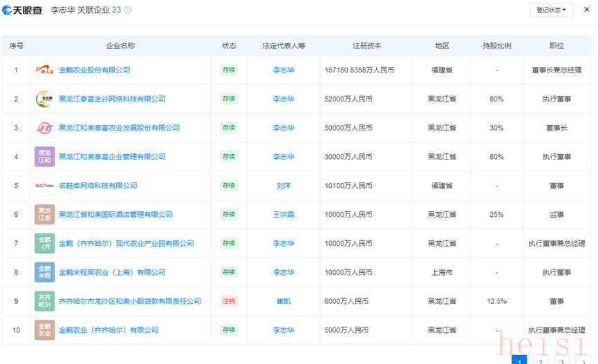Screen dimensions: 598x364
Task: Click the 黑龙江和美泰富农业发展 logo icon
Action: tap(44, 128)
